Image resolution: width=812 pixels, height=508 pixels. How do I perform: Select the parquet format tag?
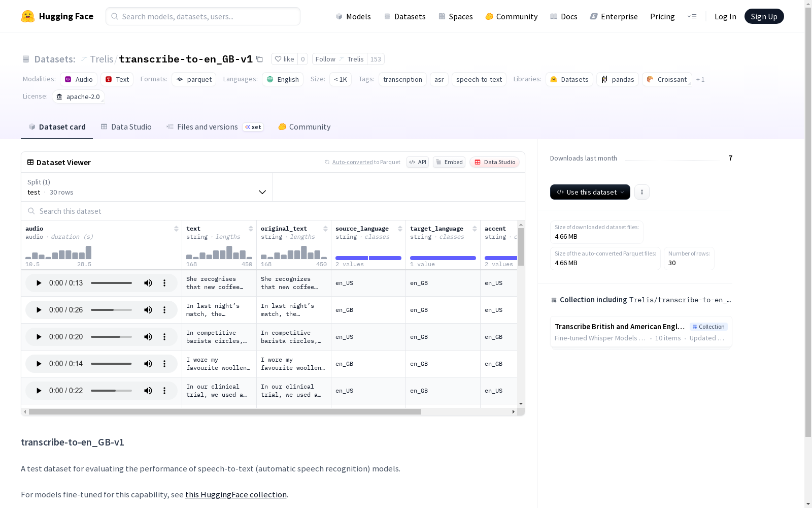pyautogui.click(x=194, y=79)
